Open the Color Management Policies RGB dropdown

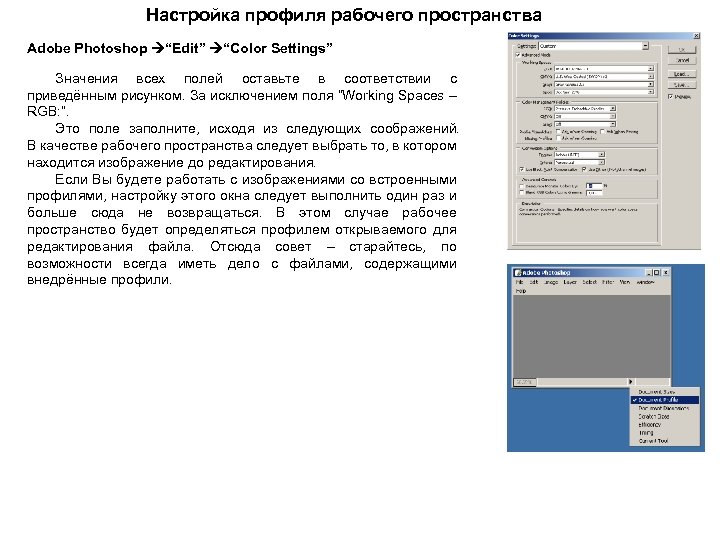click(585, 108)
